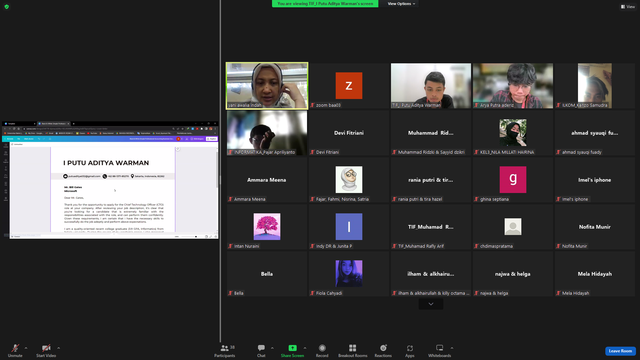Select ahmad syauqi fuady participant tile
Screen dimensions: 640x360
pos(595,133)
